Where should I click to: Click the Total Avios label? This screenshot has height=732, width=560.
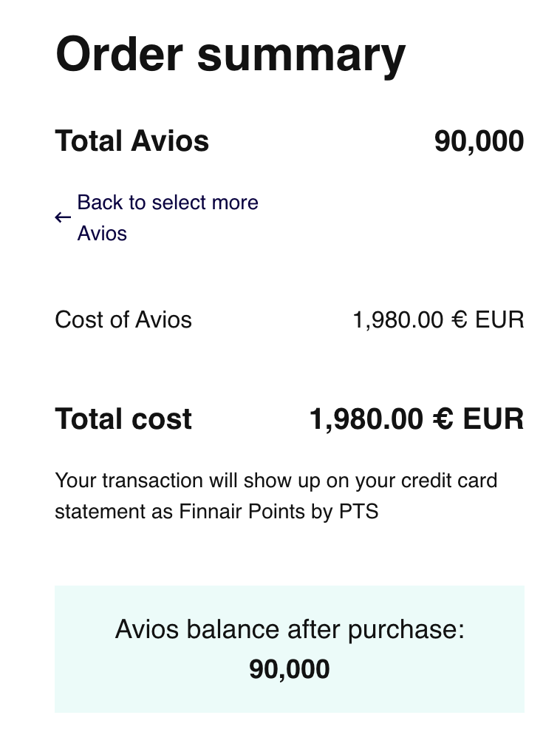132,140
